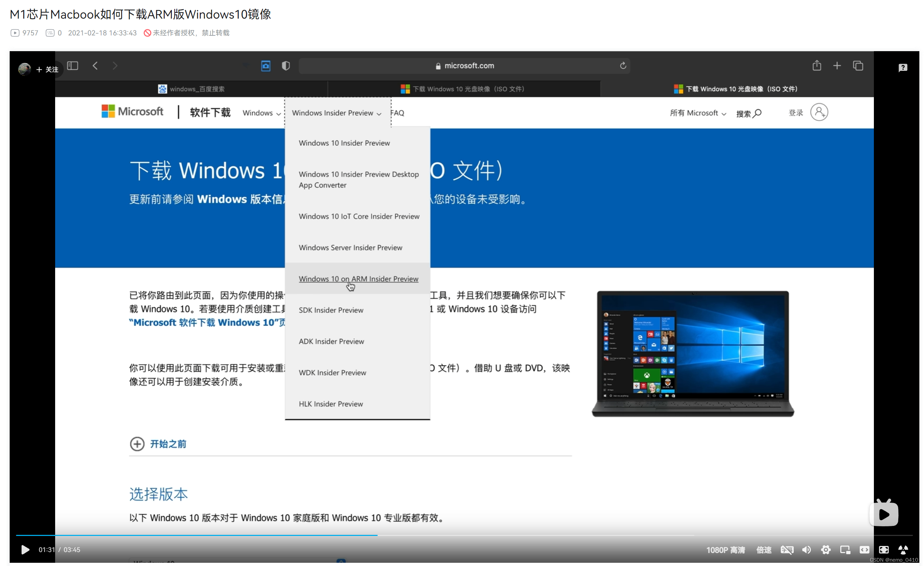The height and width of the screenshot is (566, 924).
Task: Click the Safari sidebar toggle icon
Action: click(72, 65)
